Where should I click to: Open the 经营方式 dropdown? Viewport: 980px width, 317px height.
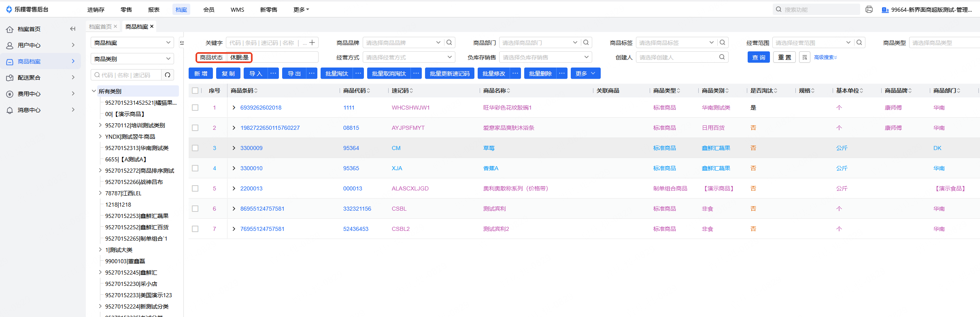point(408,57)
